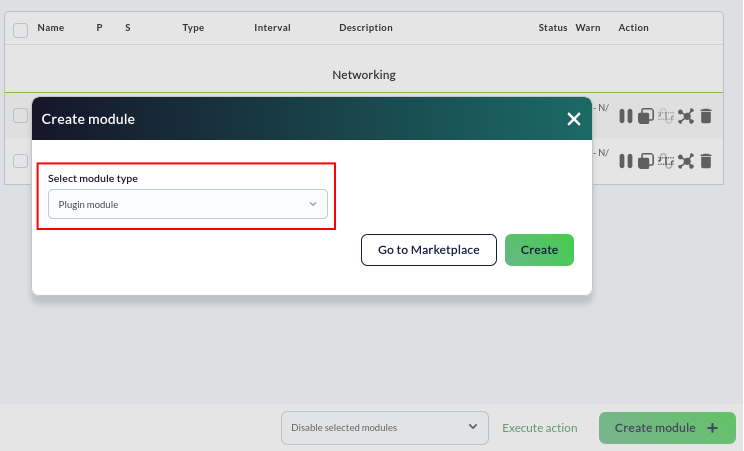Image resolution: width=744 pixels, height=451 pixels.
Task: Click the Warn column header
Action: point(588,28)
